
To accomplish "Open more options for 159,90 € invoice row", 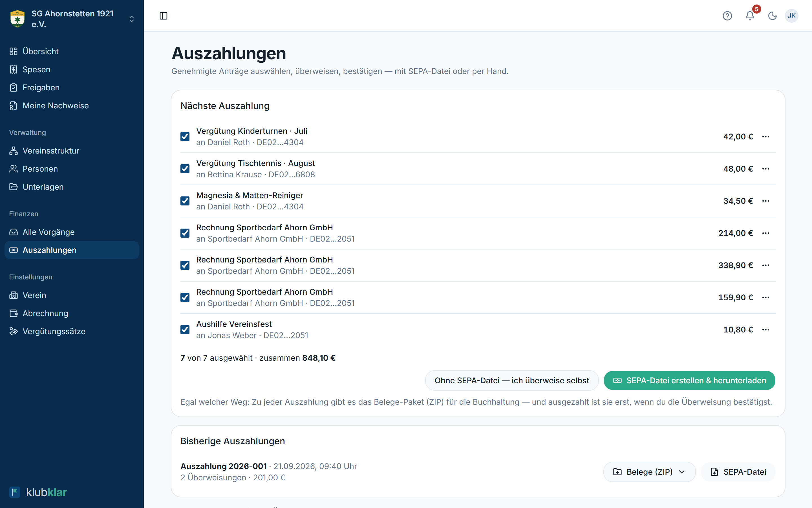I will click(x=766, y=297).
